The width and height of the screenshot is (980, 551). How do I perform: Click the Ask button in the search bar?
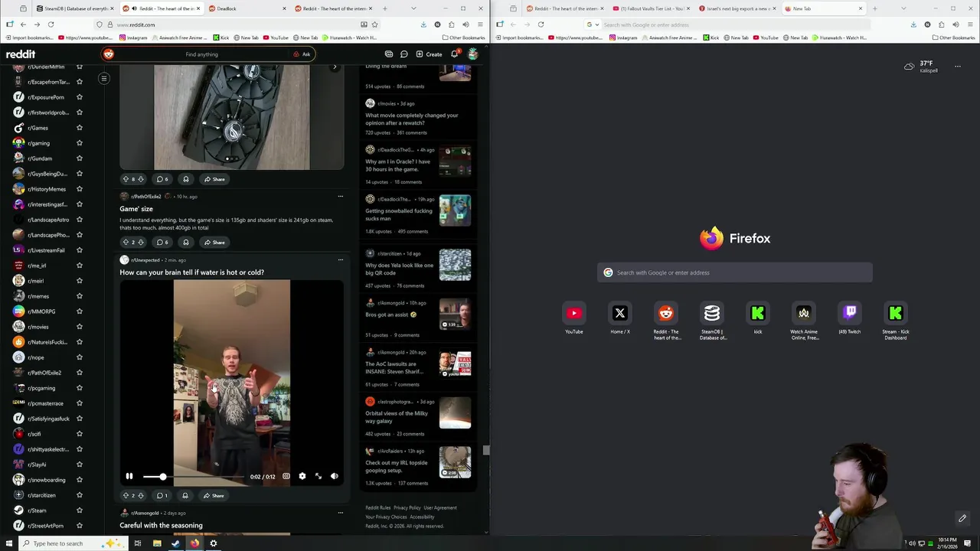point(302,54)
